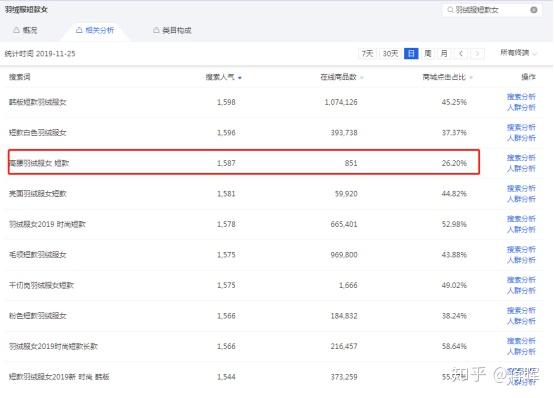Click the 操作 column header
The image size is (554, 398).
pyautogui.click(x=529, y=77)
